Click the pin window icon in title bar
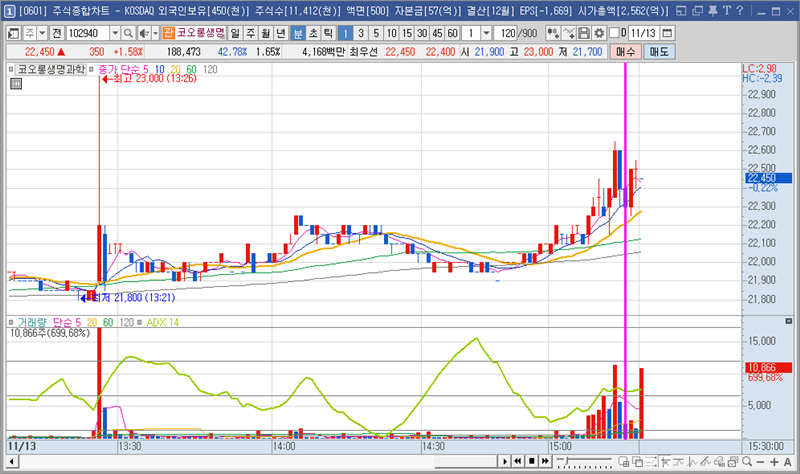This screenshot has width=800, height=474. (712, 9)
